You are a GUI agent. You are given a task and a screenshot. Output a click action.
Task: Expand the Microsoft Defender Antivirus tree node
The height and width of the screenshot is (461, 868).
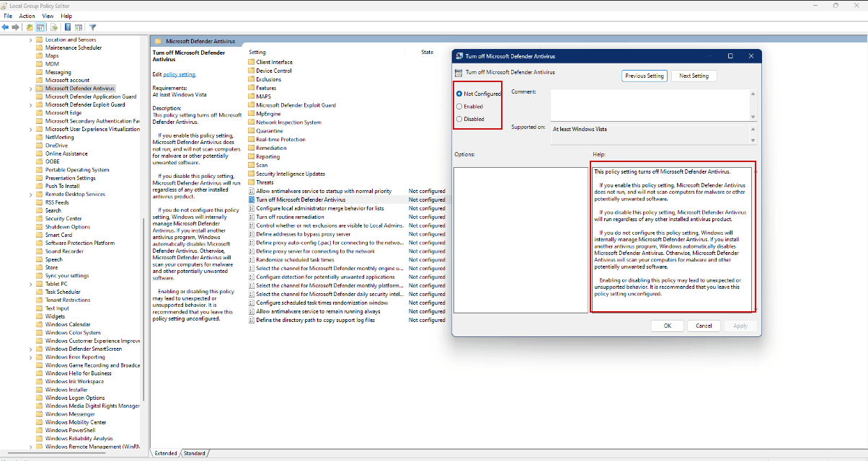point(31,89)
